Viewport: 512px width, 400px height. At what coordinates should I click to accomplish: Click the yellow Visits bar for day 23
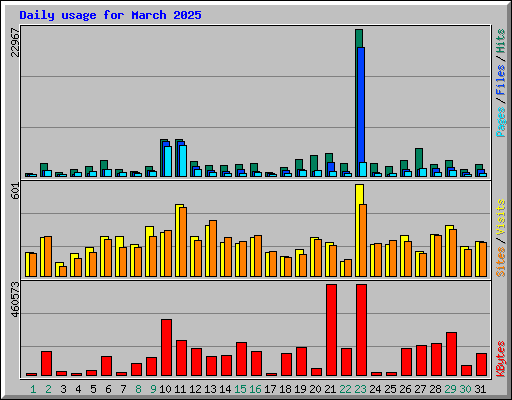pos(358,230)
